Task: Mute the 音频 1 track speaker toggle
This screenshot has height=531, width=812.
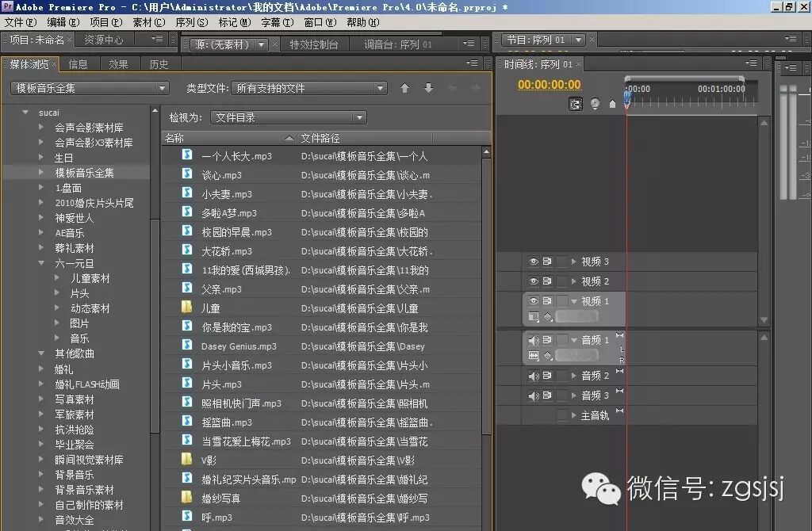Action: pyautogui.click(x=534, y=340)
